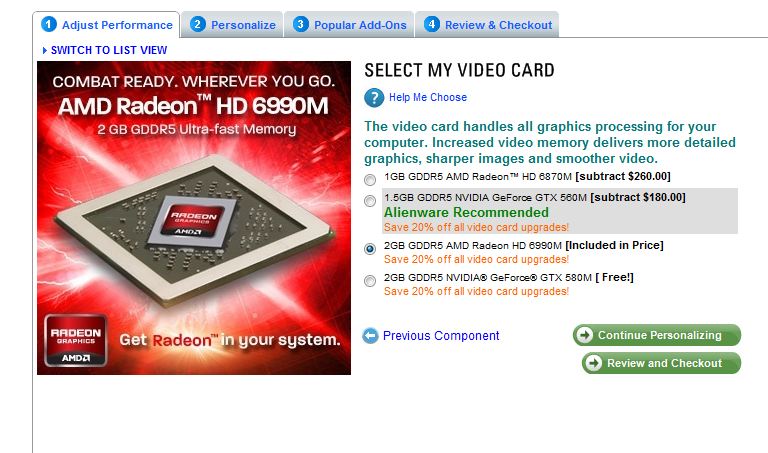Choose the 2GB AMD Radeon HD 6990M radio
Screen dimensions: 768x453
[370, 249]
